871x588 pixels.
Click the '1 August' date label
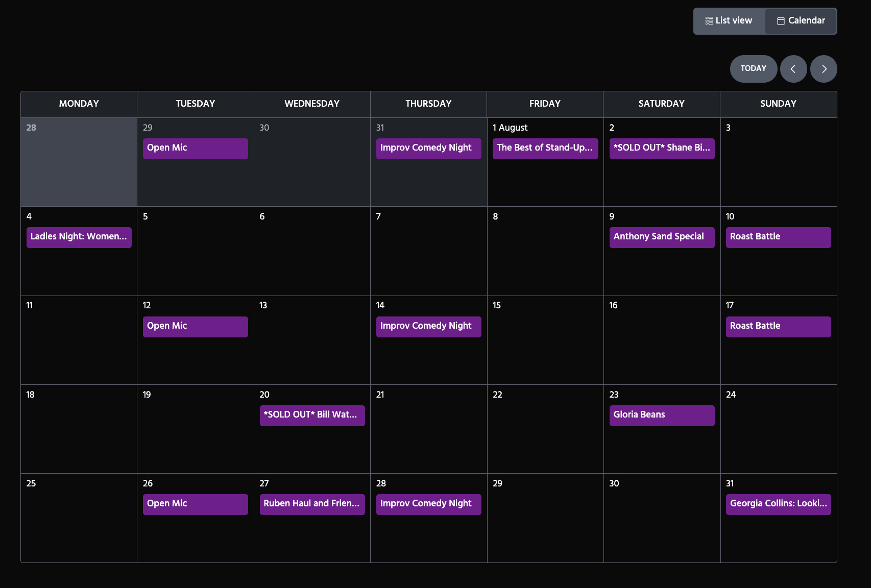click(x=510, y=128)
